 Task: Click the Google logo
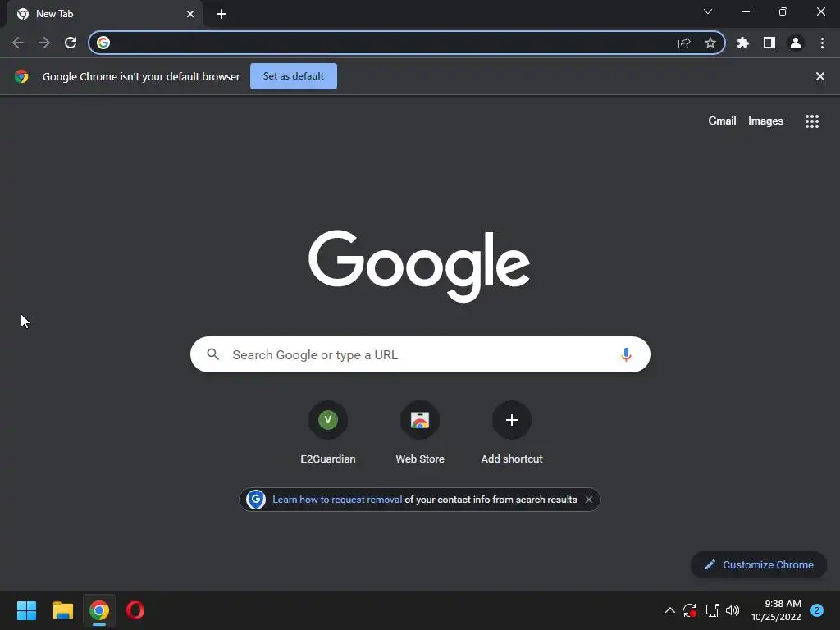[419, 266]
